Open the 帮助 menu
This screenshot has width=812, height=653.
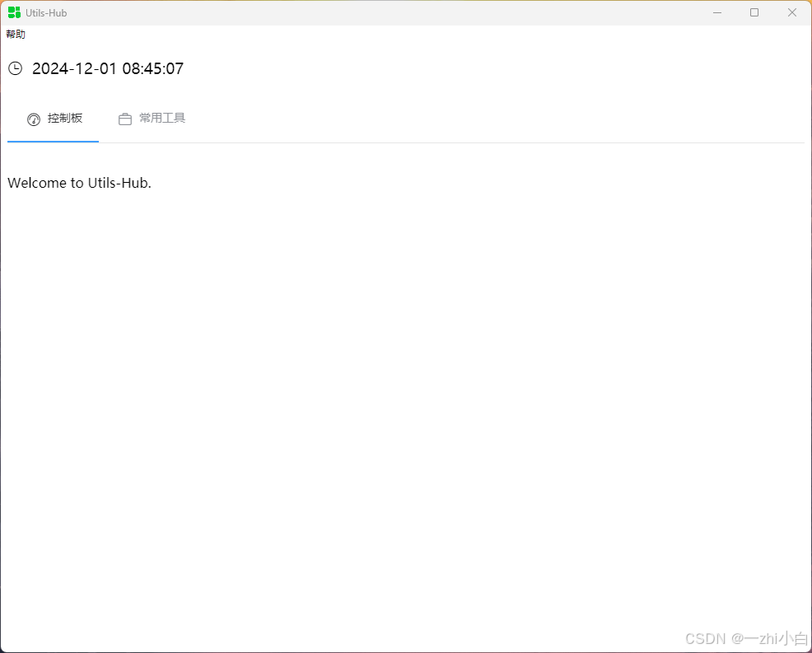coord(16,35)
